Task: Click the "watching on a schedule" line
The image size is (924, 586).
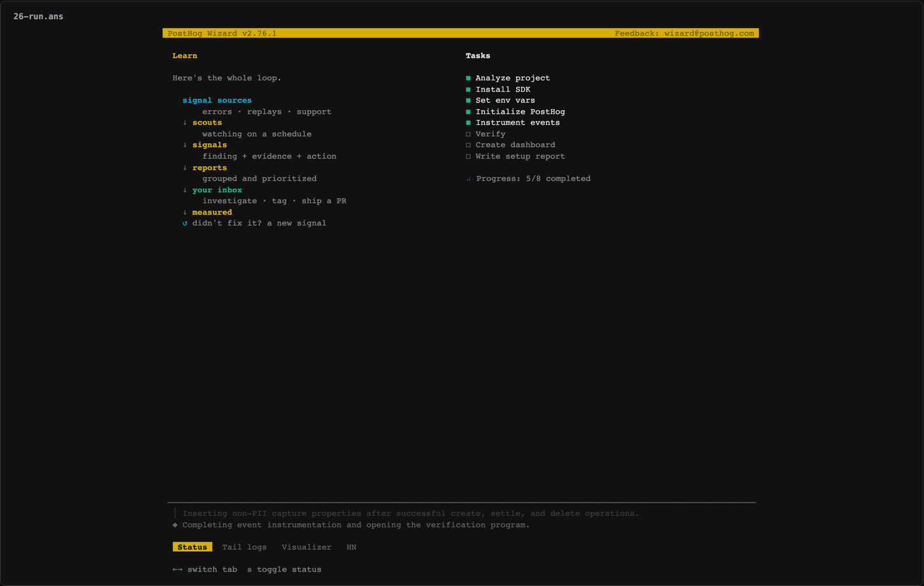Action: (257, 134)
